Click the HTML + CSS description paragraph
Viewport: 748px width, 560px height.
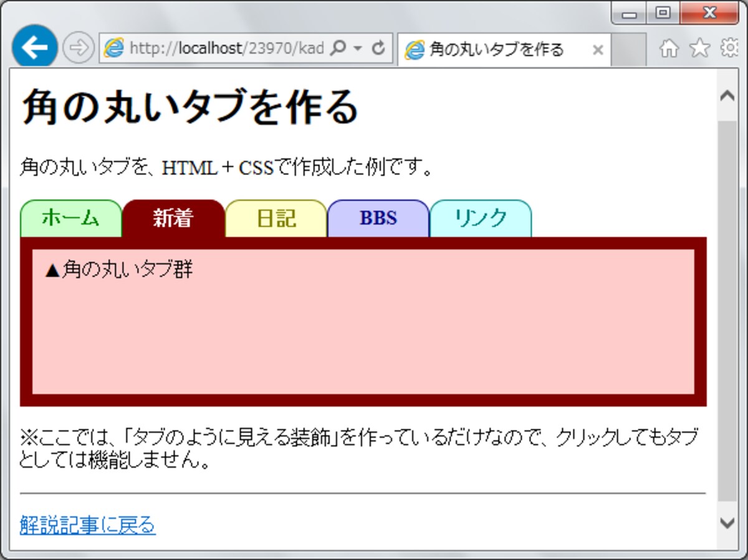[x=226, y=167]
